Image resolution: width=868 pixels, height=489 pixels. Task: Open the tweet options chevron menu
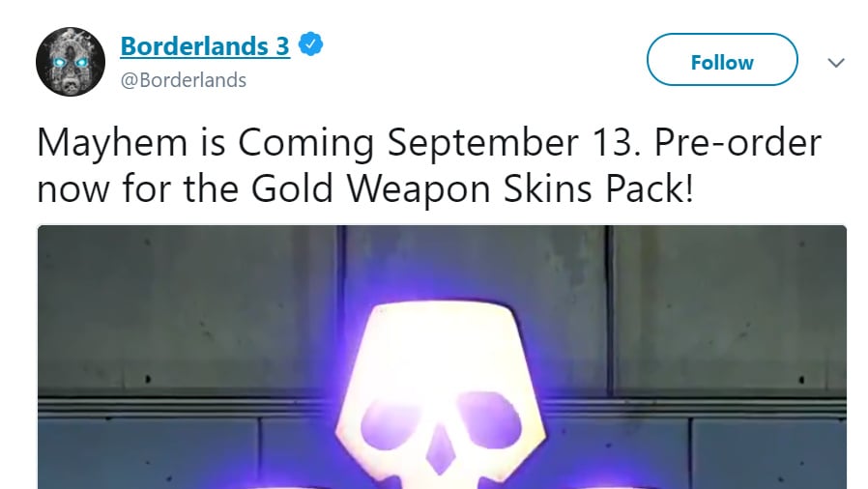pyautogui.click(x=836, y=63)
